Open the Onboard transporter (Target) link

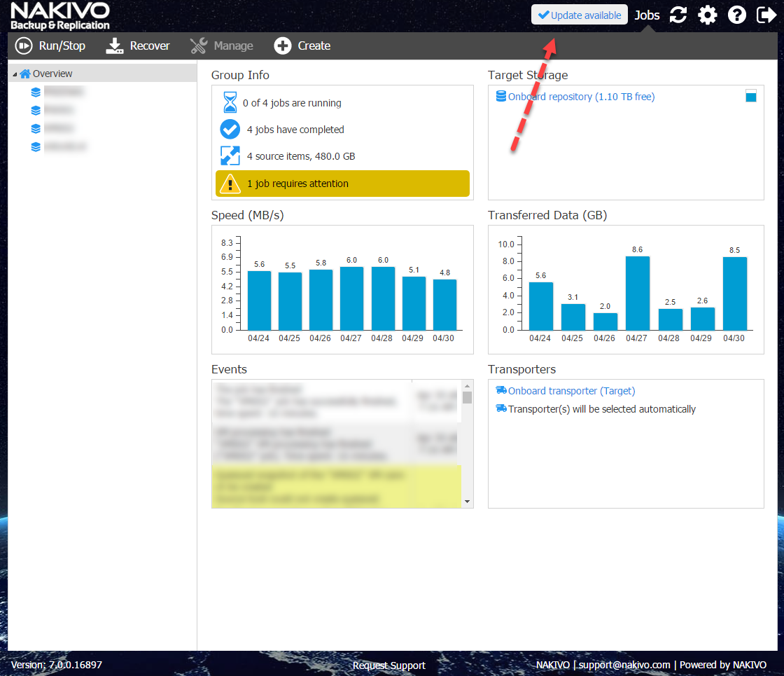tap(571, 391)
